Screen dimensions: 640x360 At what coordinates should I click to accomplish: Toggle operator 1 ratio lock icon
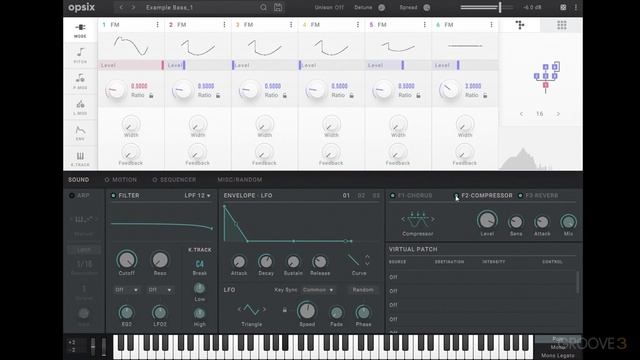(x=151, y=95)
